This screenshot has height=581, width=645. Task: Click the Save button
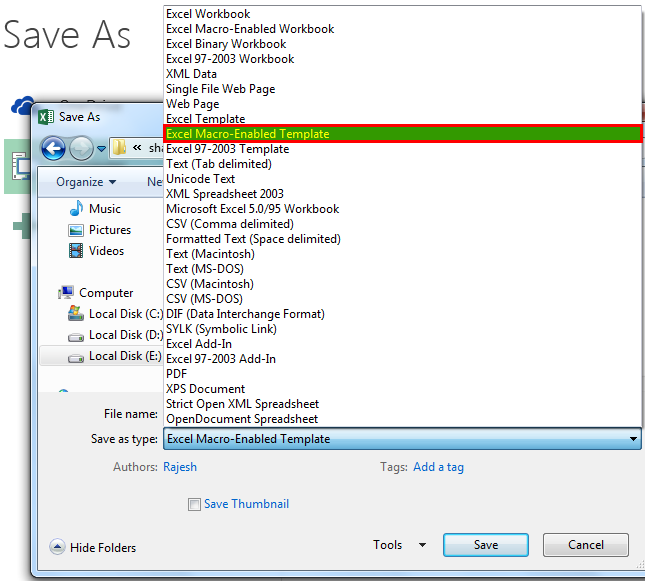coord(486,545)
